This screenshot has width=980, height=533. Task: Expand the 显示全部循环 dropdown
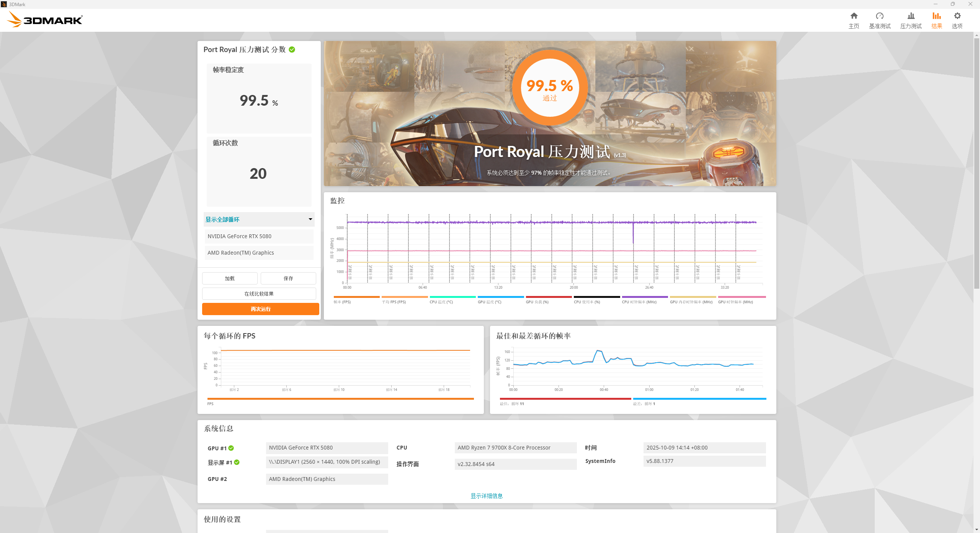click(x=259, y=219)
